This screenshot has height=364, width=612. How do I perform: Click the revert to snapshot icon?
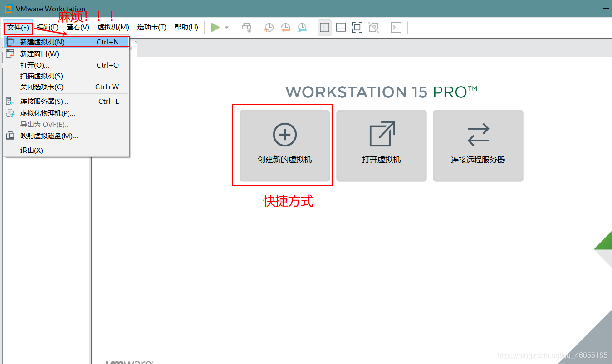285,28
